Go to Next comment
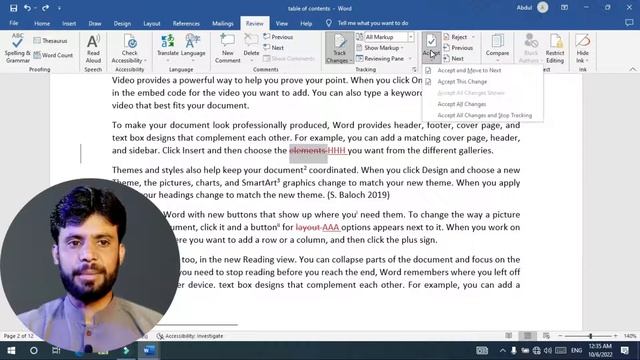Viewport: 640px width, 360px height. (x=273, y=47)
